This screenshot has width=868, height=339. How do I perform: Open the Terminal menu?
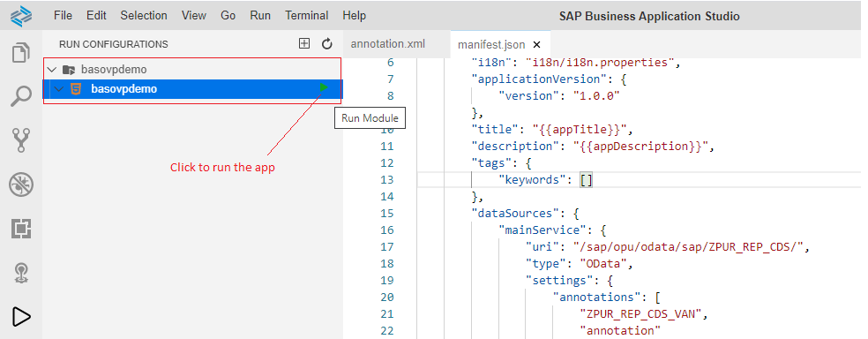click(307, 16)
